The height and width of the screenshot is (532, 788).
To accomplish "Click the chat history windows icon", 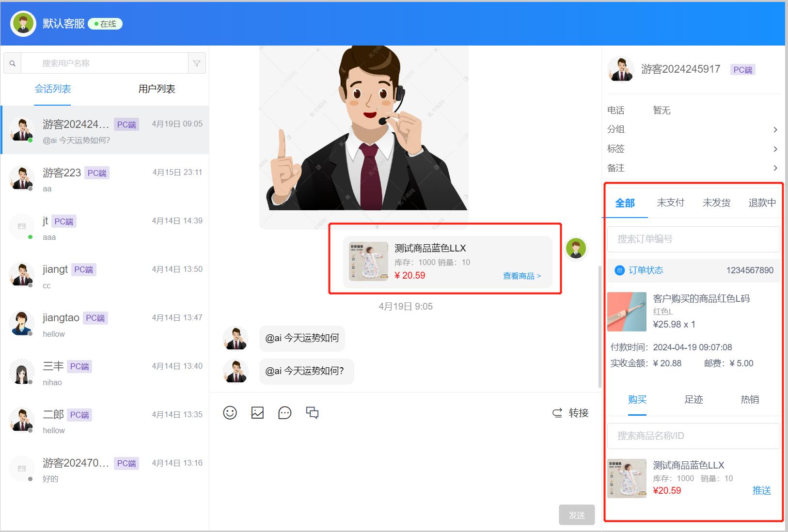I will tap(313, 413).
